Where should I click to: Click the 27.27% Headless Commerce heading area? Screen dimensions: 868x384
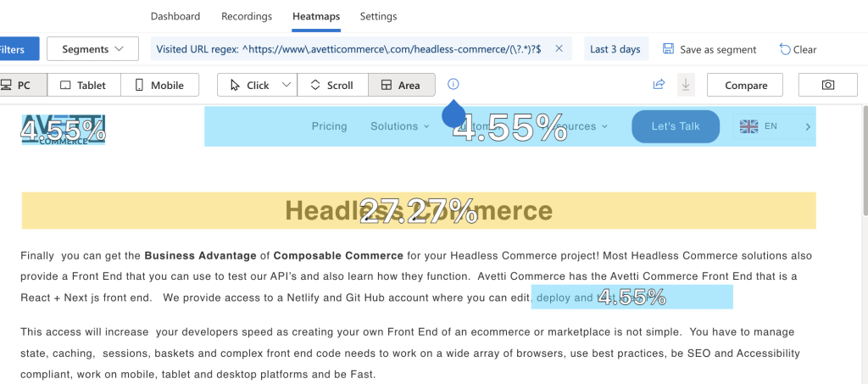click(419, 211)
